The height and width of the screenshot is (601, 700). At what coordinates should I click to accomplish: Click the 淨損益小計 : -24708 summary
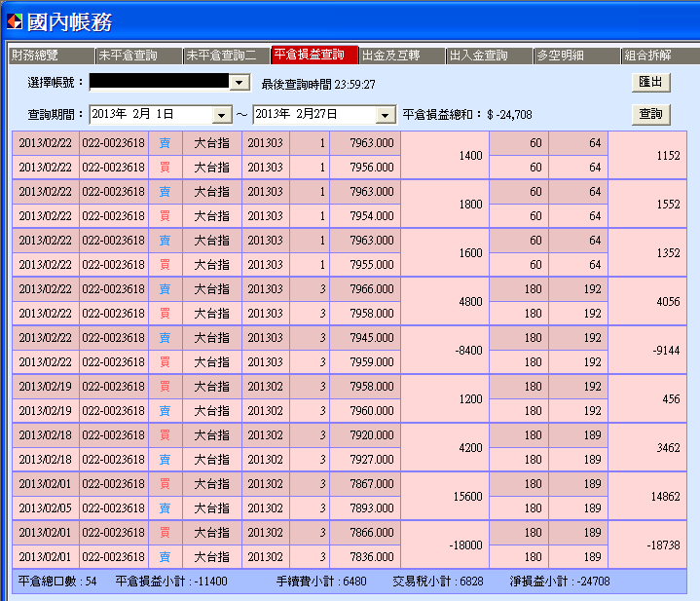(560, 582)
